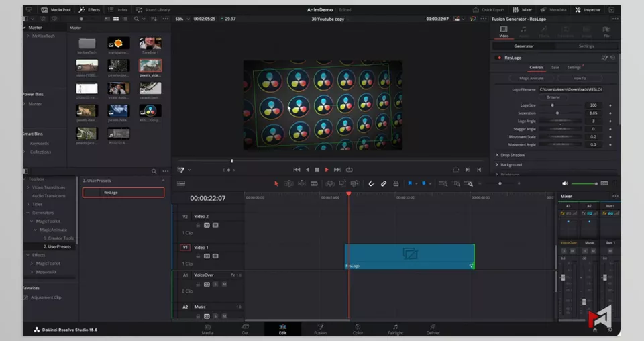Toggle the ResLogo enable switch
The image size is (644, 341).
tap(499, 58)
